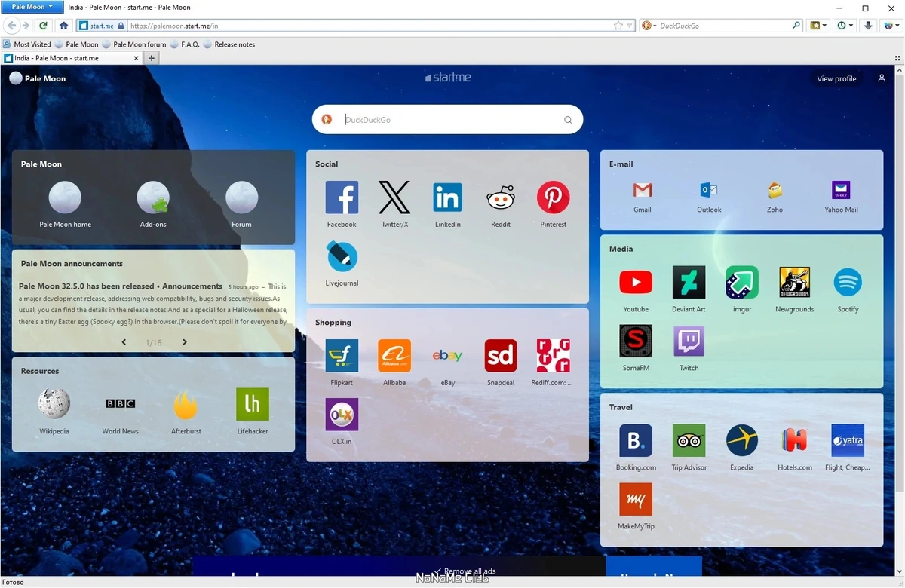The width and height of the screenshot is (905, 588).
Task: Open the eBay shopping icon
Action: (448, 356)
